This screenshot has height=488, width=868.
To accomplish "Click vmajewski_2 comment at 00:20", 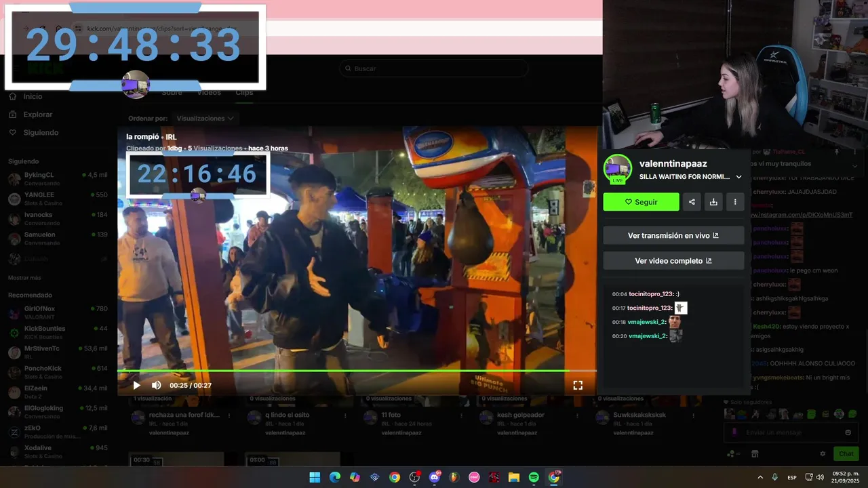I will point(646,335).
